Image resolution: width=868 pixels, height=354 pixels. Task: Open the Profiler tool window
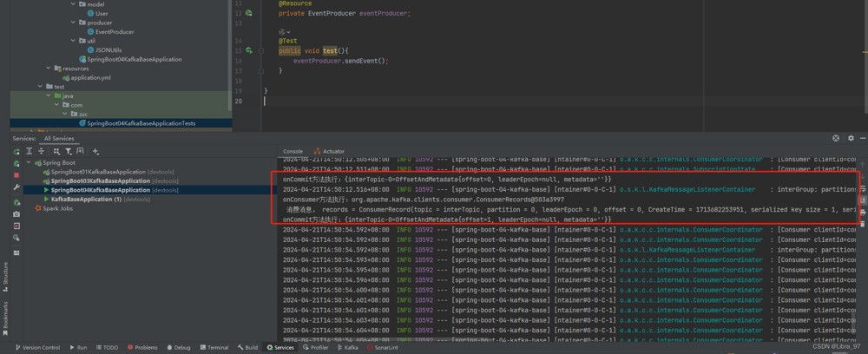[x=316, y=347]
